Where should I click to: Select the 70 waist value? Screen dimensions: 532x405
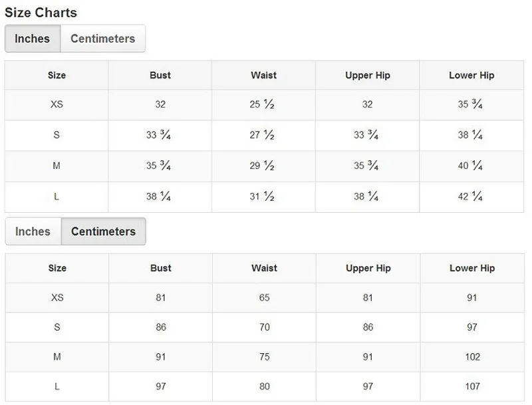[x=264, y=327]
